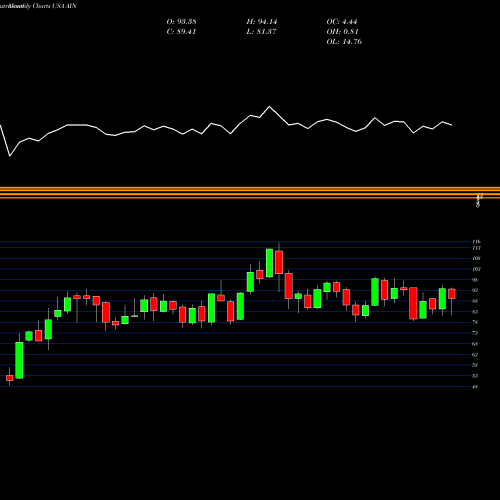Click the last red candle on the right
This screenshot has width=500, height=500.
pos(452,294)
